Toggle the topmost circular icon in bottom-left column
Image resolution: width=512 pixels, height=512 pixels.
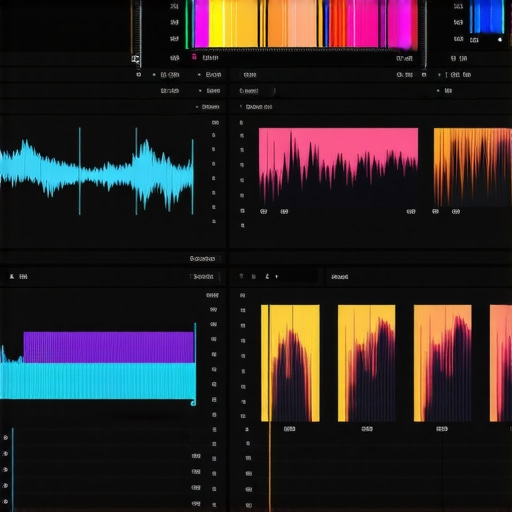pos(6,438)
